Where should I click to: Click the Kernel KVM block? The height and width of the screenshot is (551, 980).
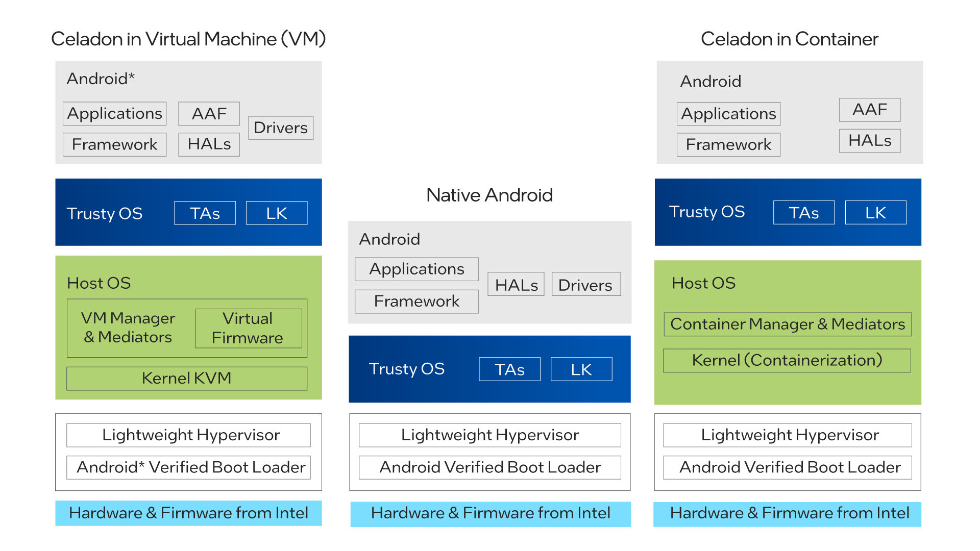(x=187, y=378)
